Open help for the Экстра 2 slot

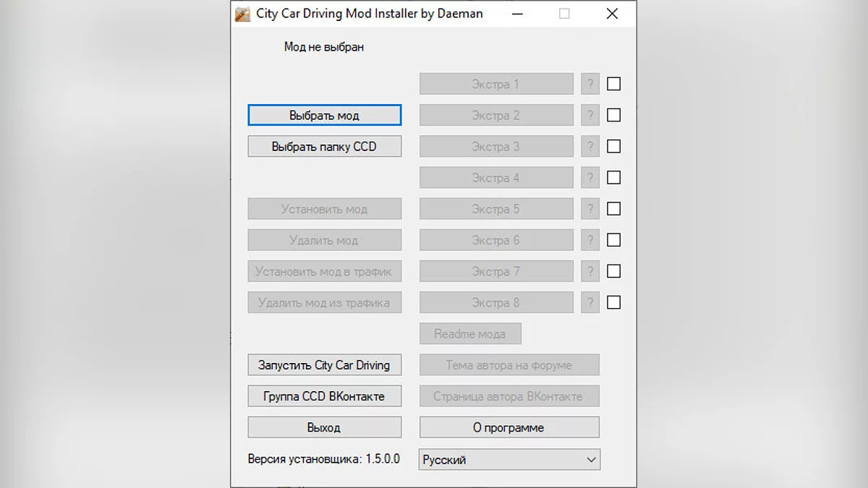pyautogui.click(x=590, y=114)
